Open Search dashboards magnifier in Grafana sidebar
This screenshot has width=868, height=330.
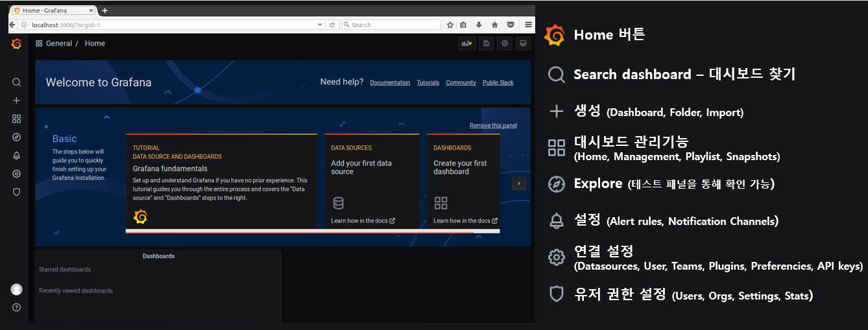(16, 82)
